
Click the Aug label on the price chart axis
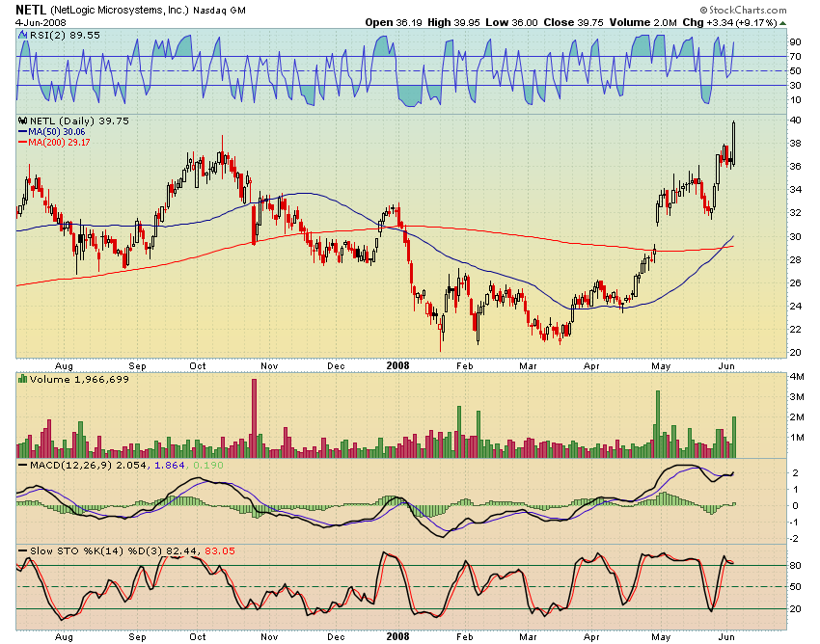coord(64,366)
